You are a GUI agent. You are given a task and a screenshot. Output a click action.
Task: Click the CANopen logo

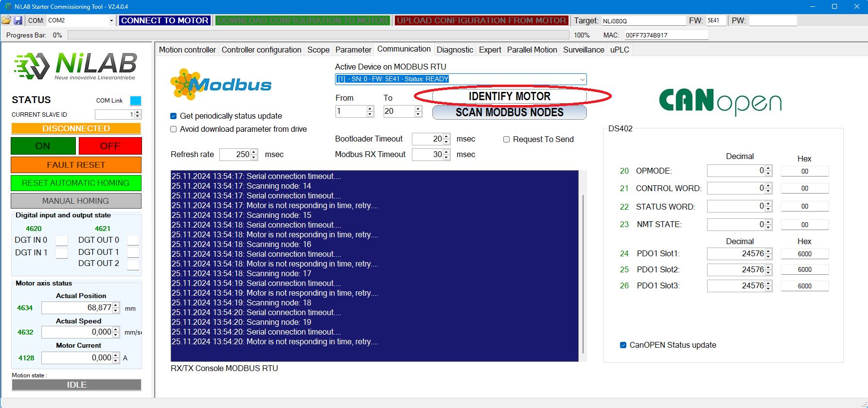tap(720, 102)
